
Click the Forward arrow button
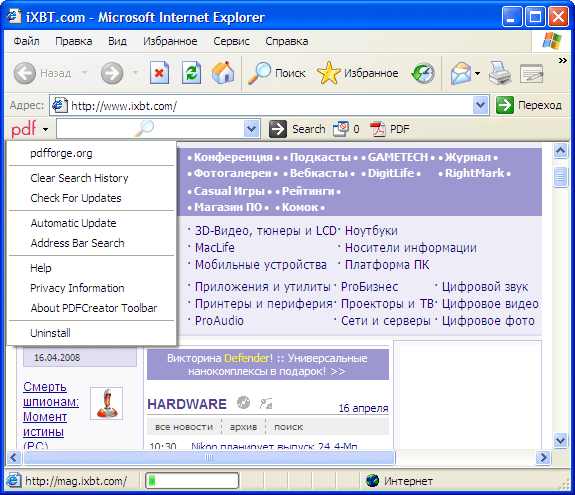112,73
